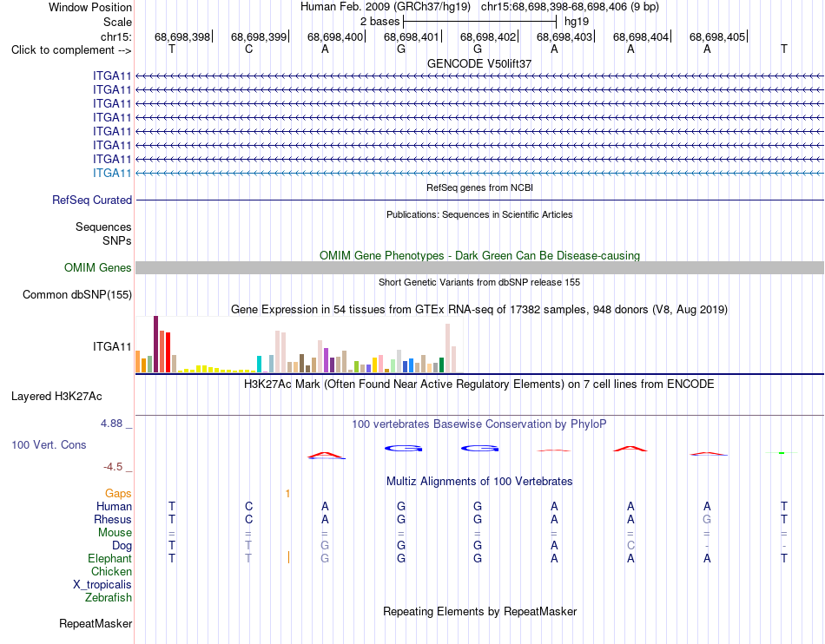Select the "Elephant" alignment row label

tap(109, 558)
